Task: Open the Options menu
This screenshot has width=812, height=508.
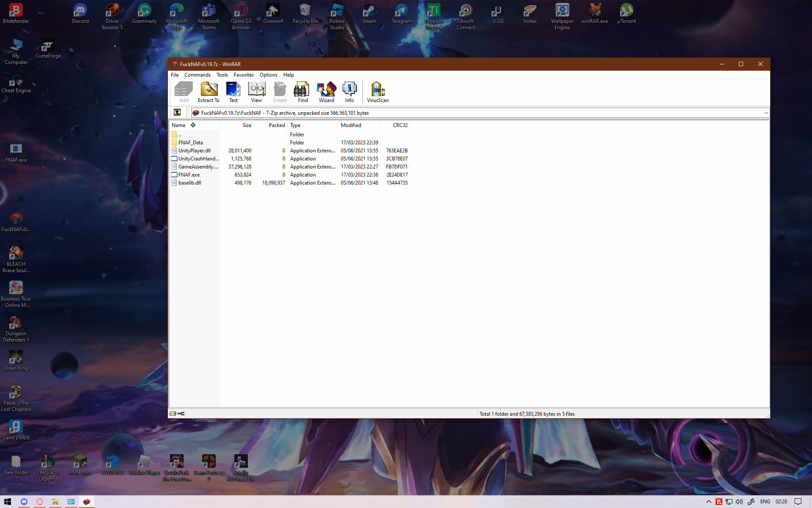Action: (268, 75)
